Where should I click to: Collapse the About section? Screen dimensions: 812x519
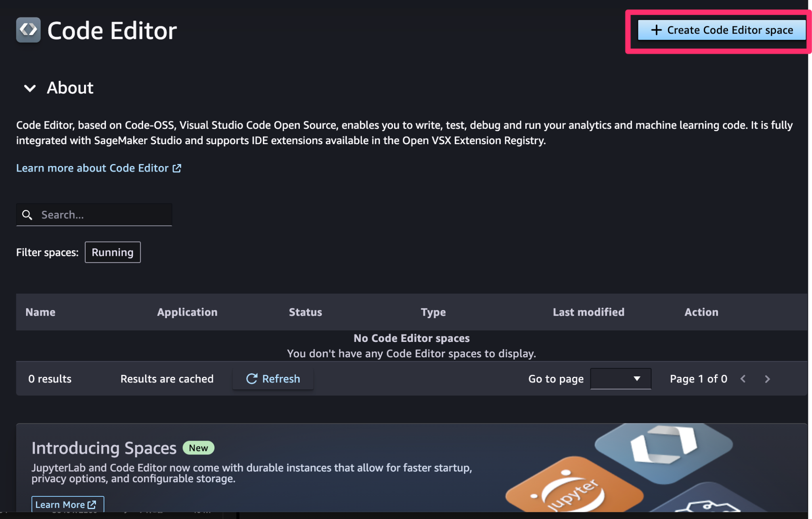click(x=30, y=88)
